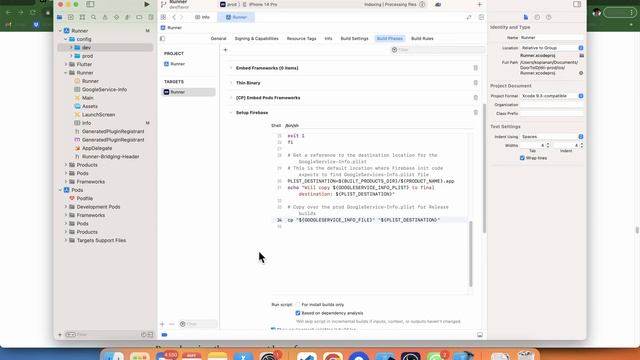This screenshot has width=640, height=360.
Task: Show the History inspector icon
Action: (537, 17)
